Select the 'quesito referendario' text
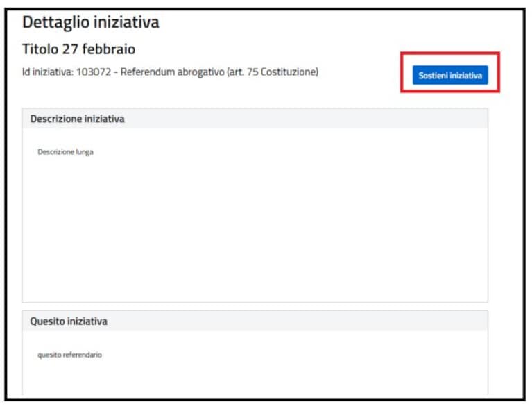532x411 pixels. pos(69,355)
